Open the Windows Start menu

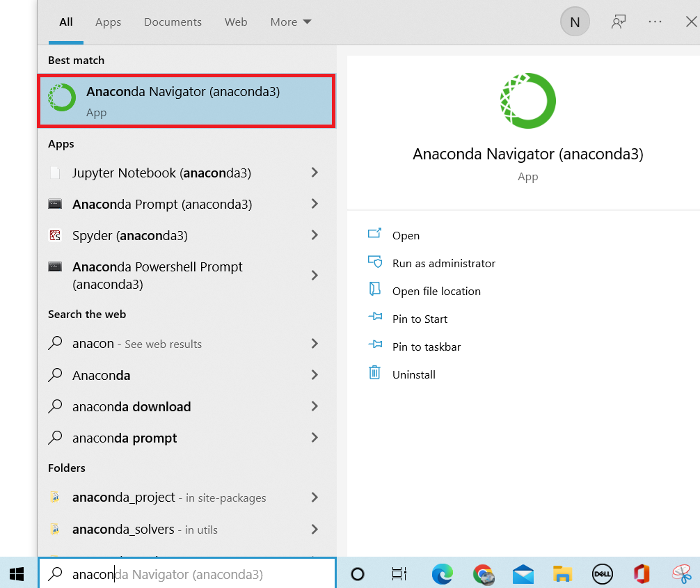coord(17,573)
